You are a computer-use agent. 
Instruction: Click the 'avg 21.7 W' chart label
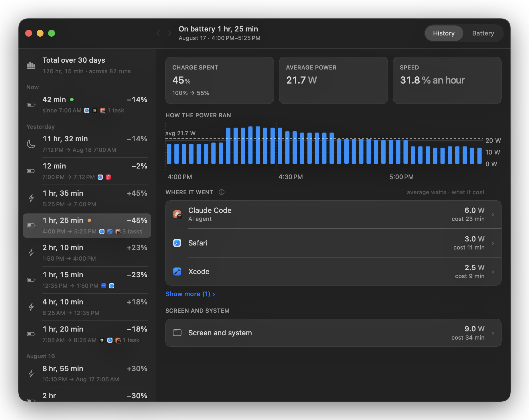[180, 133]
